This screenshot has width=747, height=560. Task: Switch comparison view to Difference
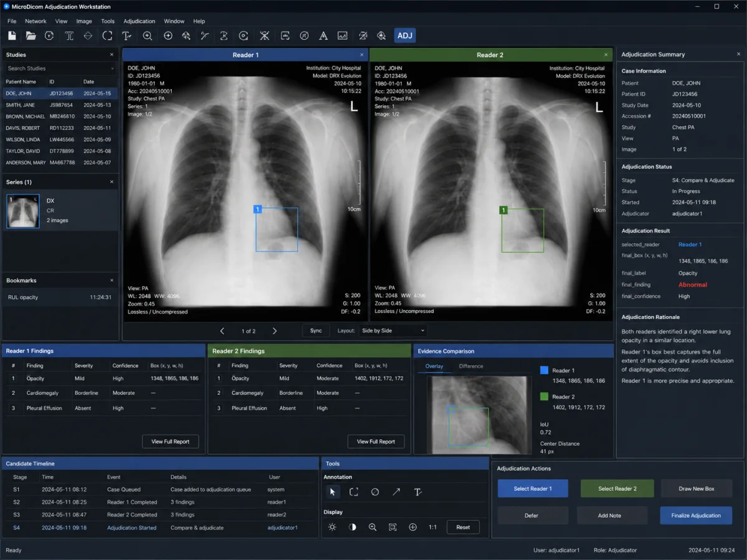[471, 366]
